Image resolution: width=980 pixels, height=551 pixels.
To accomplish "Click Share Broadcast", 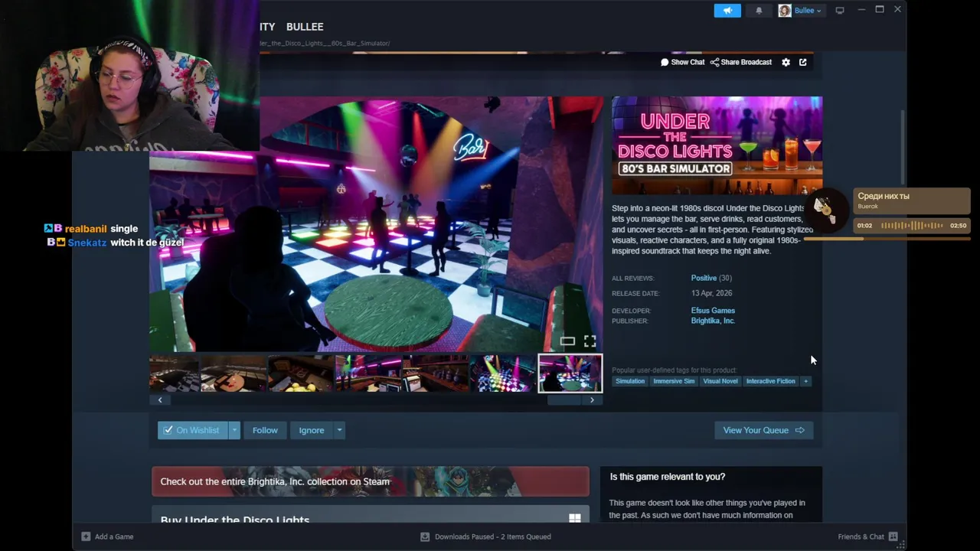I will point(741,62).
